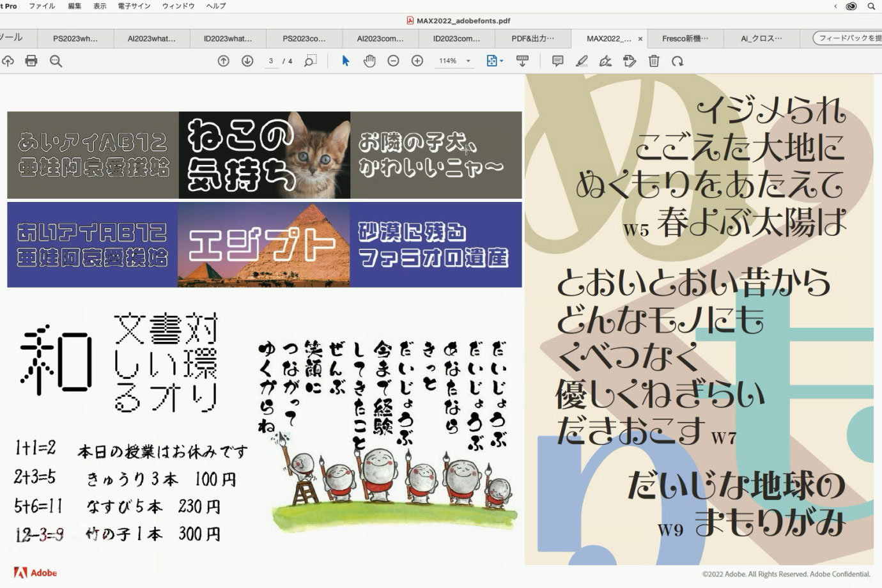
Task: Select the hand pan tool
Action: click(x=369, y=61)
